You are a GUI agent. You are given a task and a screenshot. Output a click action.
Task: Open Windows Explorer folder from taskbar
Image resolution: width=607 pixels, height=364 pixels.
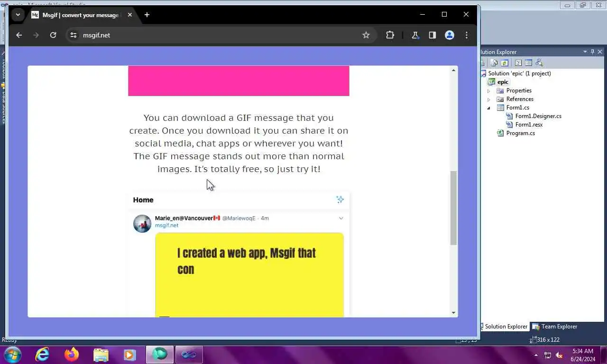coord(101,355)
